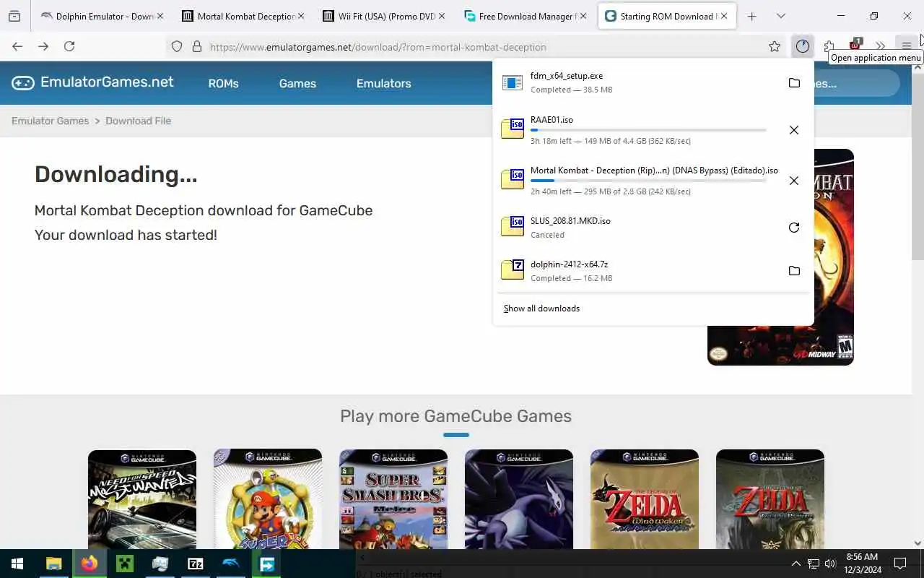The height and width of the screenshot is (578, 924).
Task: Retry the canceled SLUS_208.81.MKD.iso download
Action: (x=794, y=228)
